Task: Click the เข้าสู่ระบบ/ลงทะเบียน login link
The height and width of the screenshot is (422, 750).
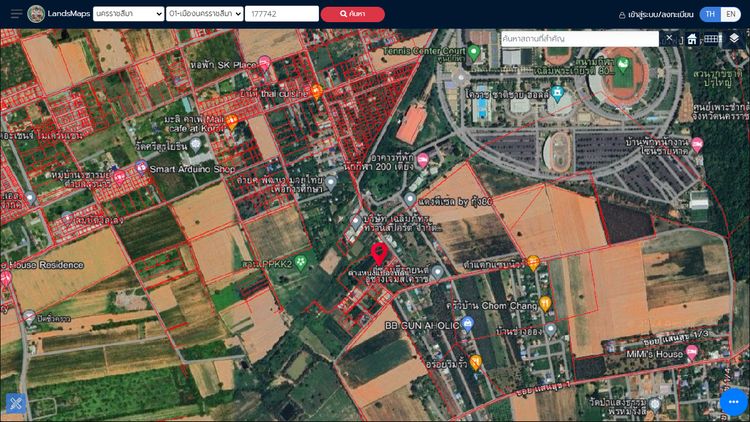Action: click(x=655, y=15)
